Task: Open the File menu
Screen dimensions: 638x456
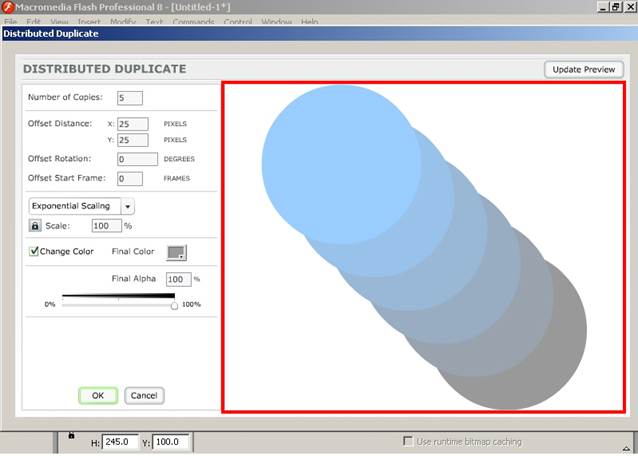Action: click(11, 22)
